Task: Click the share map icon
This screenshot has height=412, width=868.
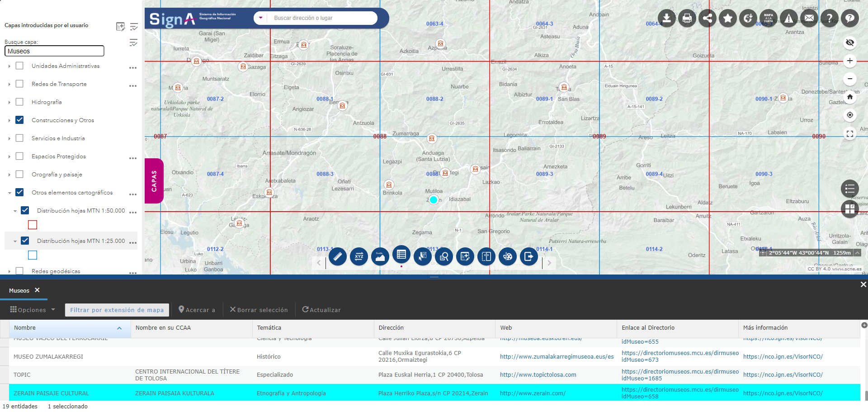Action: click(708, 19)
